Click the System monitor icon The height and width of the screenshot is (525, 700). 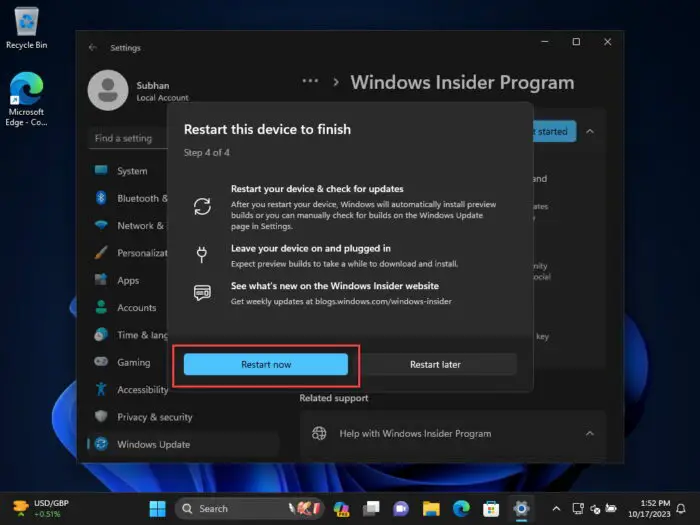point(101,170)
